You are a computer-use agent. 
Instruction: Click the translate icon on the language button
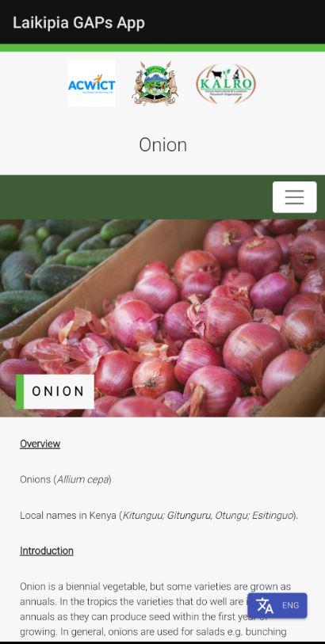coord(265,606)
